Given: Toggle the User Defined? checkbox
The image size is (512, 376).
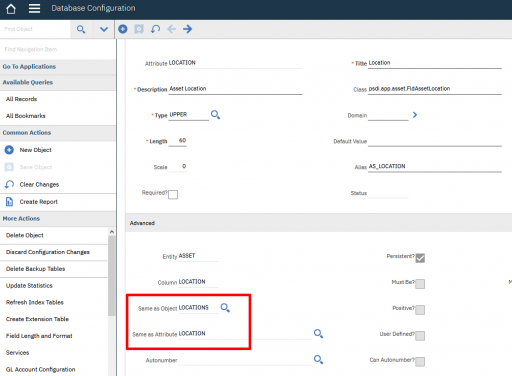Looking at the screenshot, I should tap(420, 336).
